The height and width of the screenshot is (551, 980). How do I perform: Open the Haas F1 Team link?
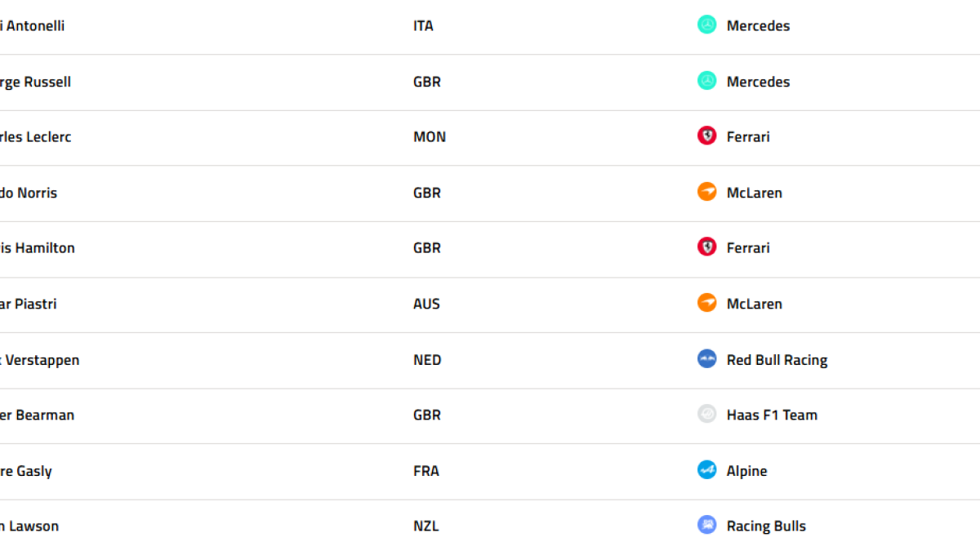772,415
